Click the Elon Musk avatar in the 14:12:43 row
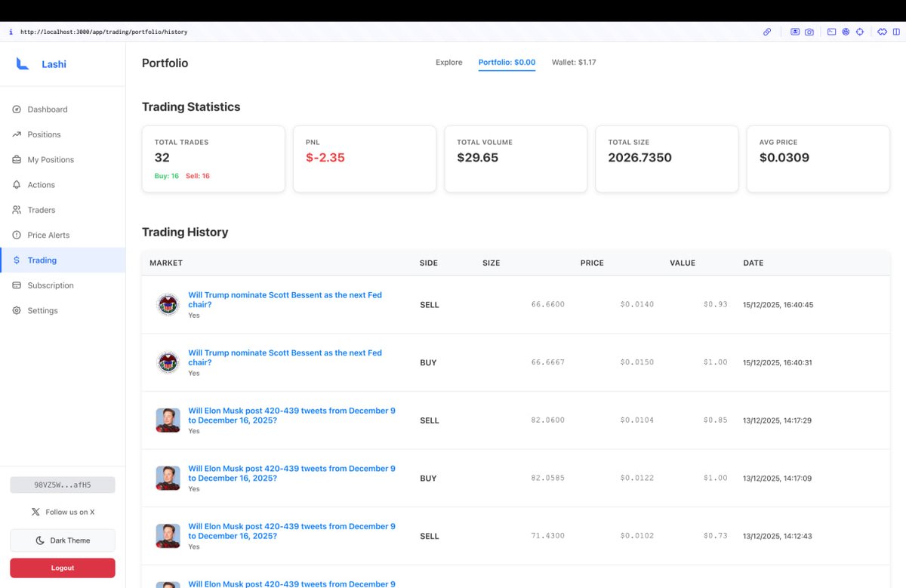This screenshot has width=906, height=588. [x=168, y=536]
